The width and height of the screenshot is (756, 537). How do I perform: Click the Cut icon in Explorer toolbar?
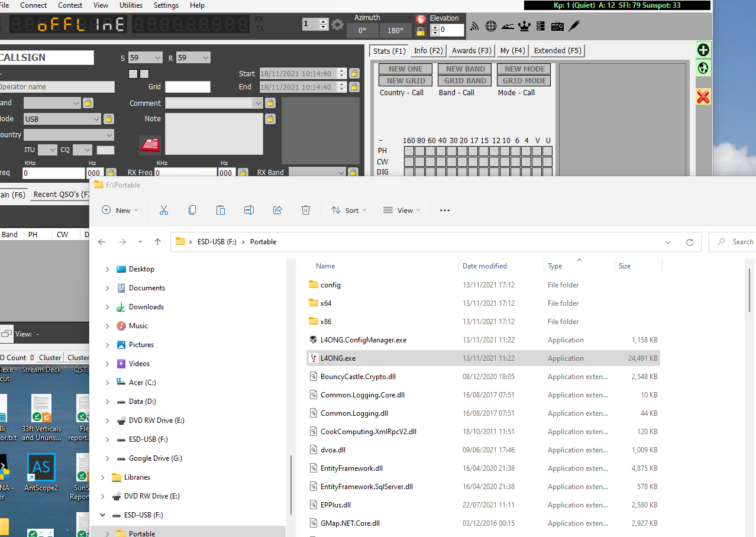point(164,210)
